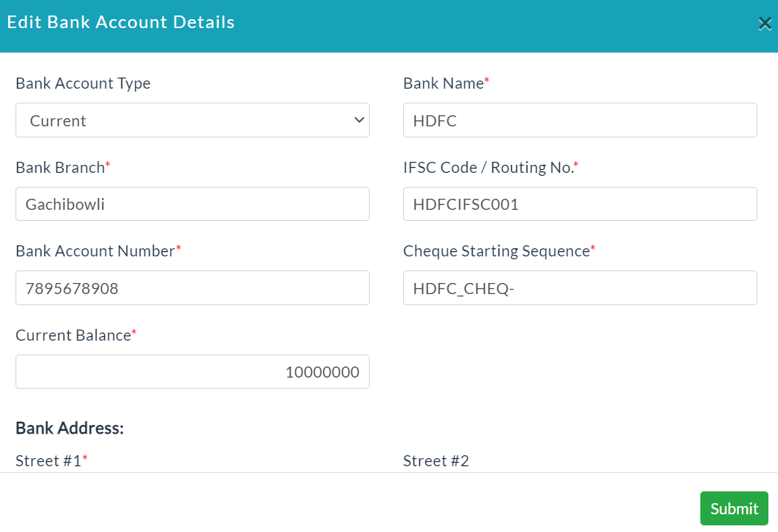Click the Bank Branch label text
778x532 pixels.
(60, 168)
